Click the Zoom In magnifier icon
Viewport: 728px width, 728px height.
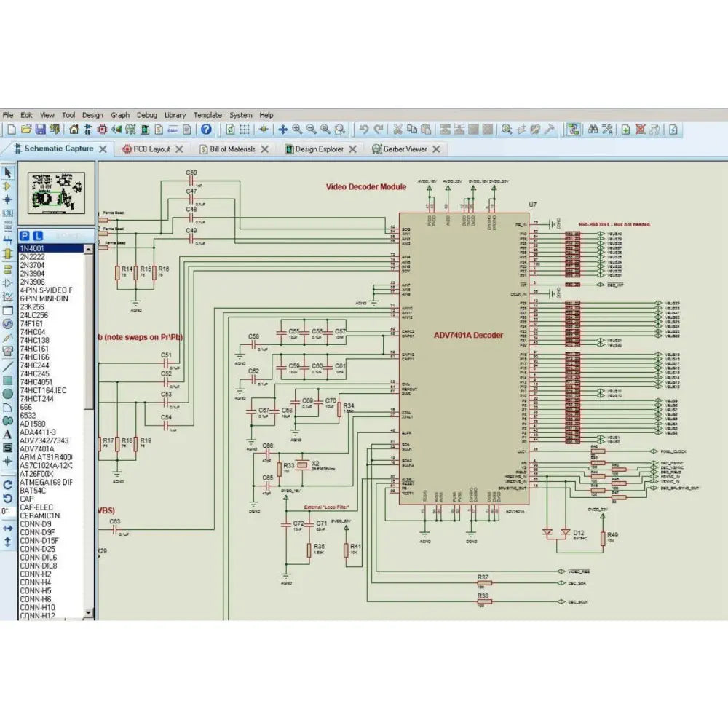pyautogui.click(x=297, y=130)
